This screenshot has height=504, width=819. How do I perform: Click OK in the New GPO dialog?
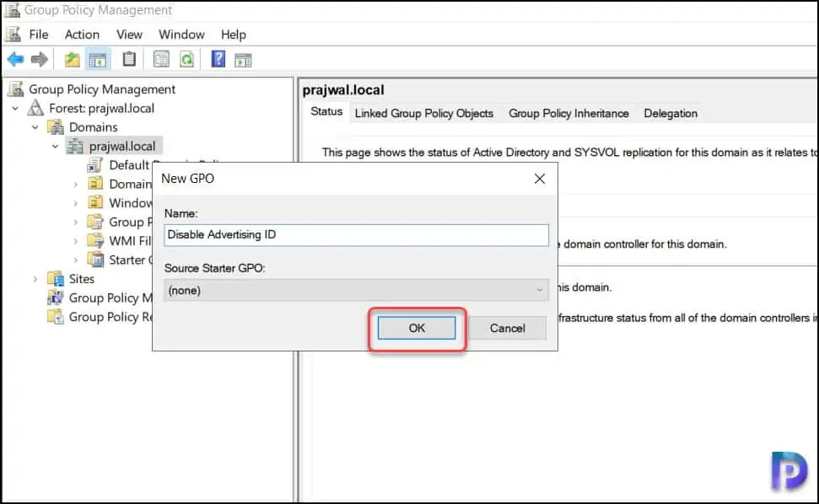[417, 328]
